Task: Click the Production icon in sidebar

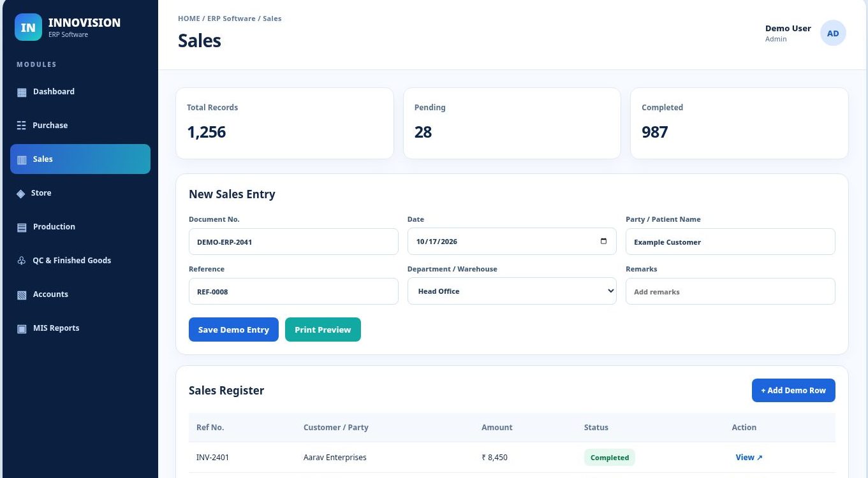Action: tap(22, 228)
